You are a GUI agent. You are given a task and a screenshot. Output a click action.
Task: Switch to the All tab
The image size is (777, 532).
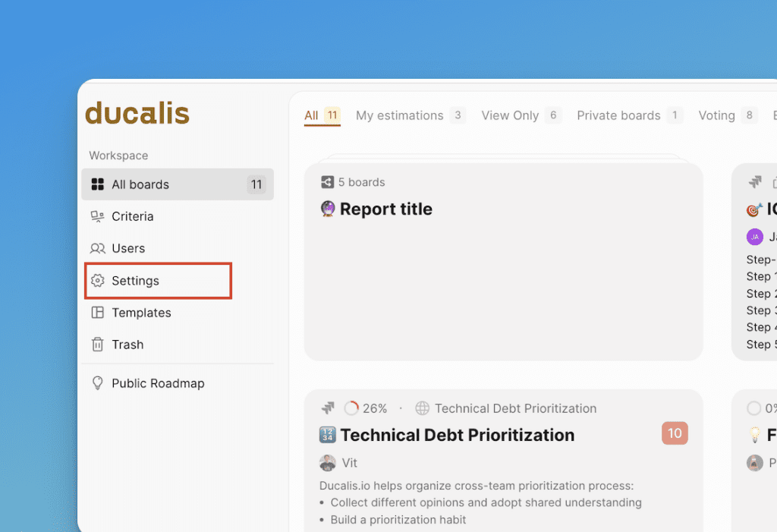[x=311, y=115]
